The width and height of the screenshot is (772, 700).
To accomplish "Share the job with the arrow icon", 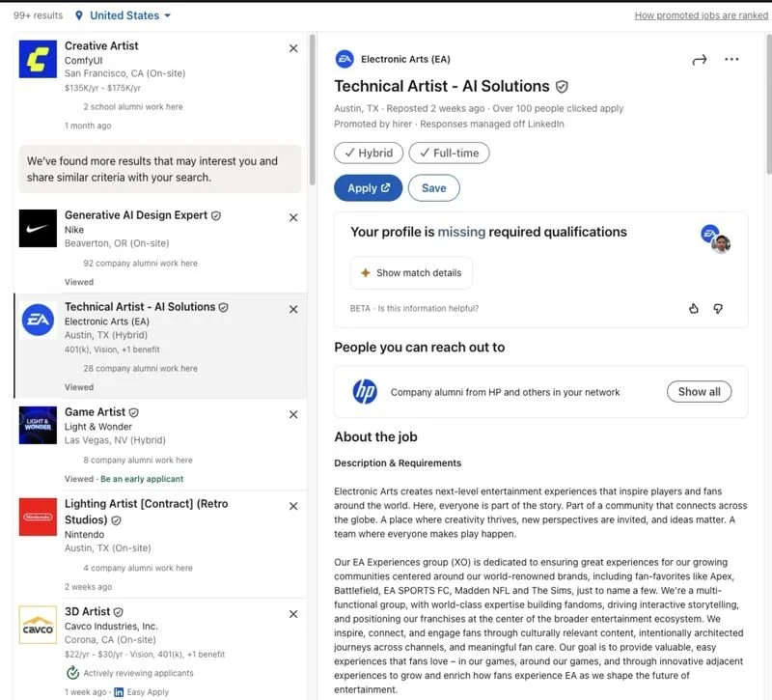I will 699,60.
